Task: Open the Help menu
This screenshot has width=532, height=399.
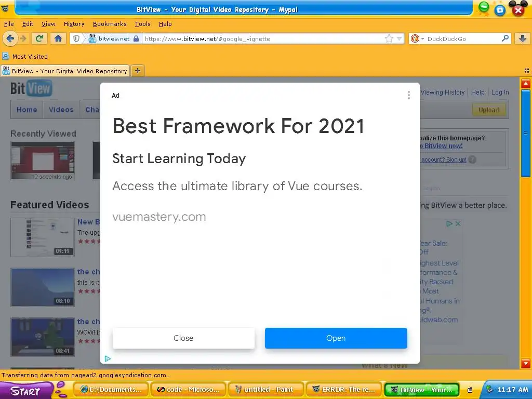Action: [x=165, y=24]
